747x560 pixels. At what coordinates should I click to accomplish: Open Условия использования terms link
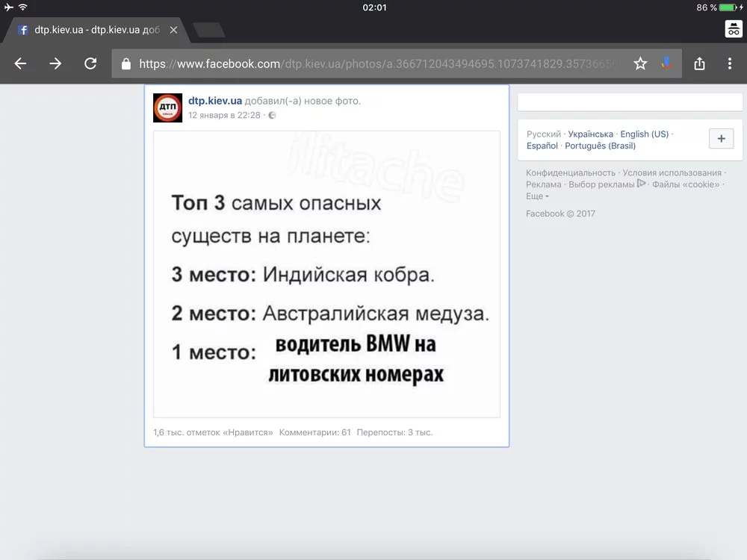tap(672, 173)
